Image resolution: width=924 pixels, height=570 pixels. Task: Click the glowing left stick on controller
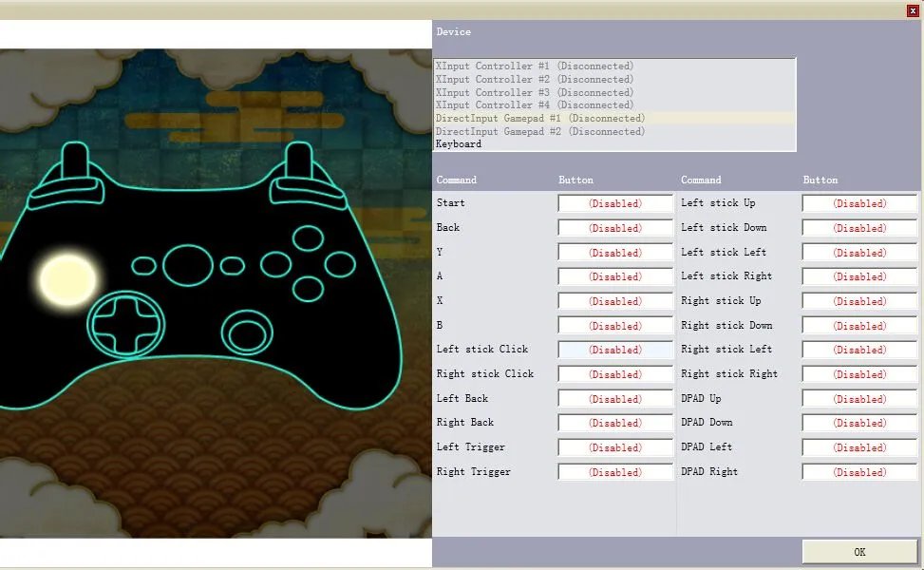point(67,277)
